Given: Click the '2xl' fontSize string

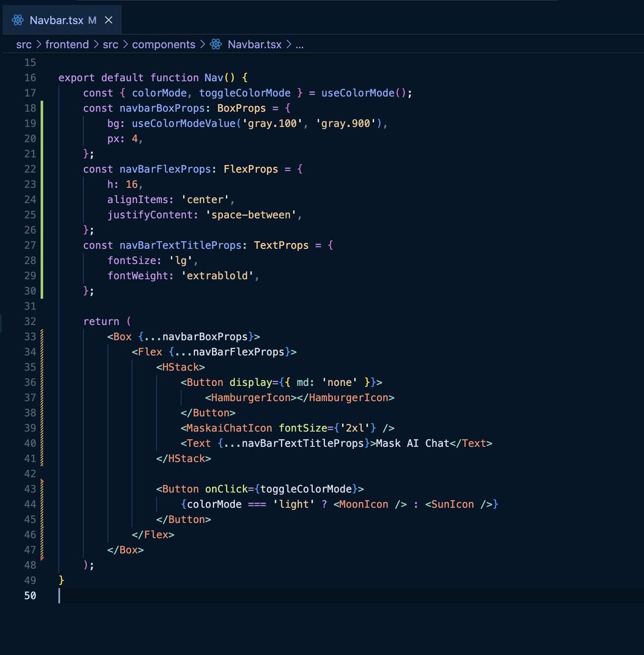Looking at the screenshot, I should pos(355,428).
